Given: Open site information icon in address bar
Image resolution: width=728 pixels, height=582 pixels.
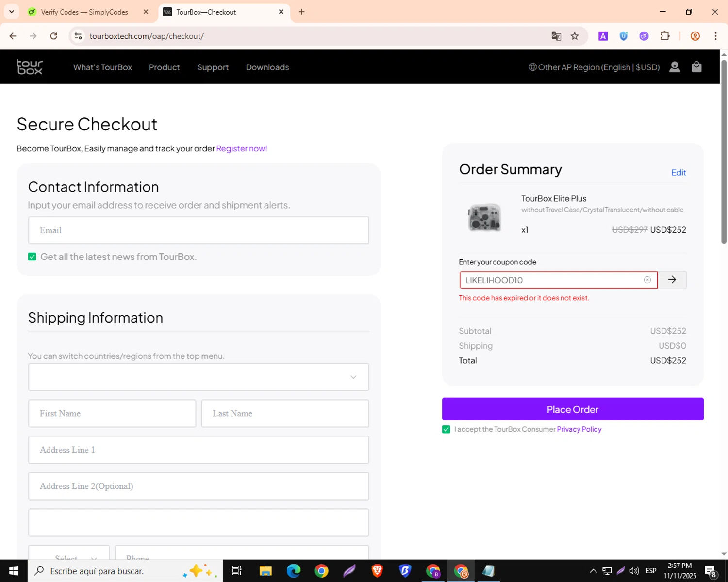Looking at the screenshot, I should tap(78, 36).
